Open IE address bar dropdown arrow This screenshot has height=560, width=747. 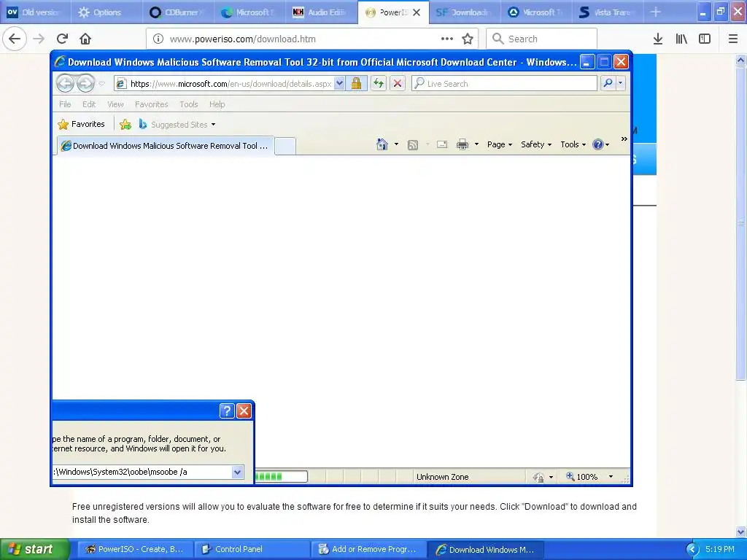[x=339, y=83]
